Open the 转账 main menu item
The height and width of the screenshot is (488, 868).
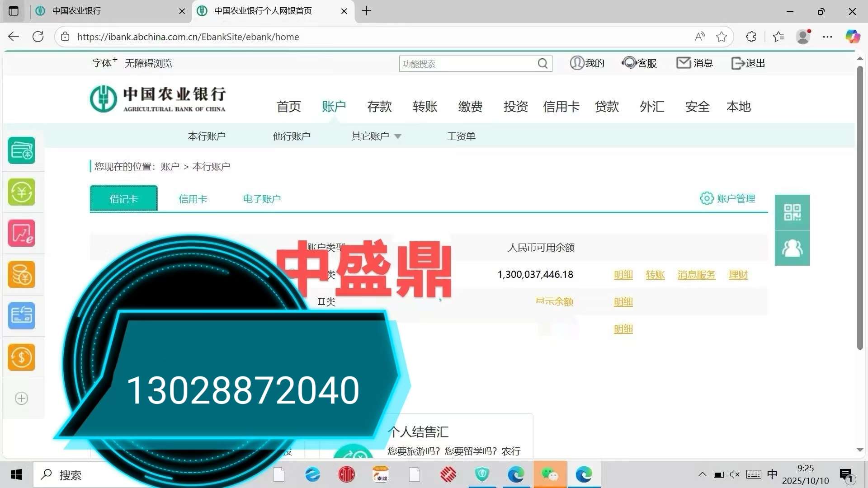pos(425,107)
